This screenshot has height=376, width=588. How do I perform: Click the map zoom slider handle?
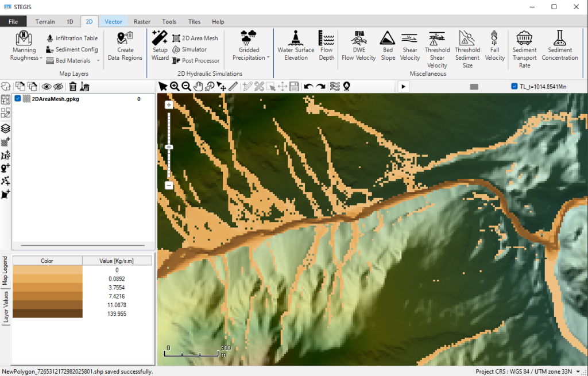point(169,147)
